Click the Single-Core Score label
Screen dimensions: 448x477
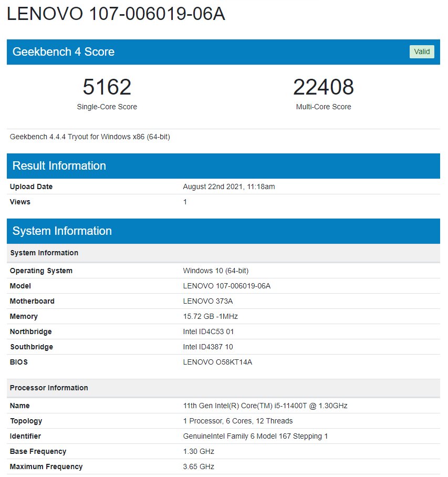pos(107,107)
